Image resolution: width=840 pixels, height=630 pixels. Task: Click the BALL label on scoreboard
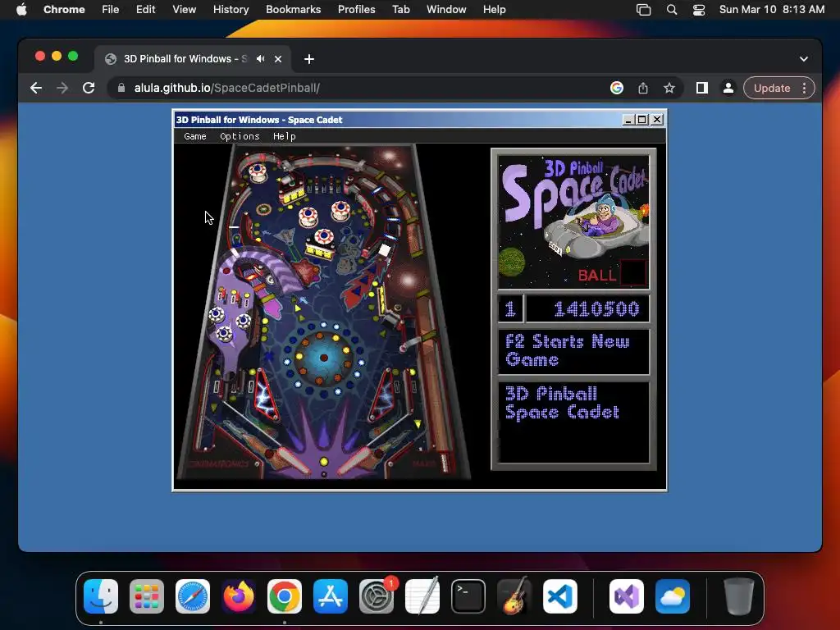pyautogui.click(x=597, y=276)
